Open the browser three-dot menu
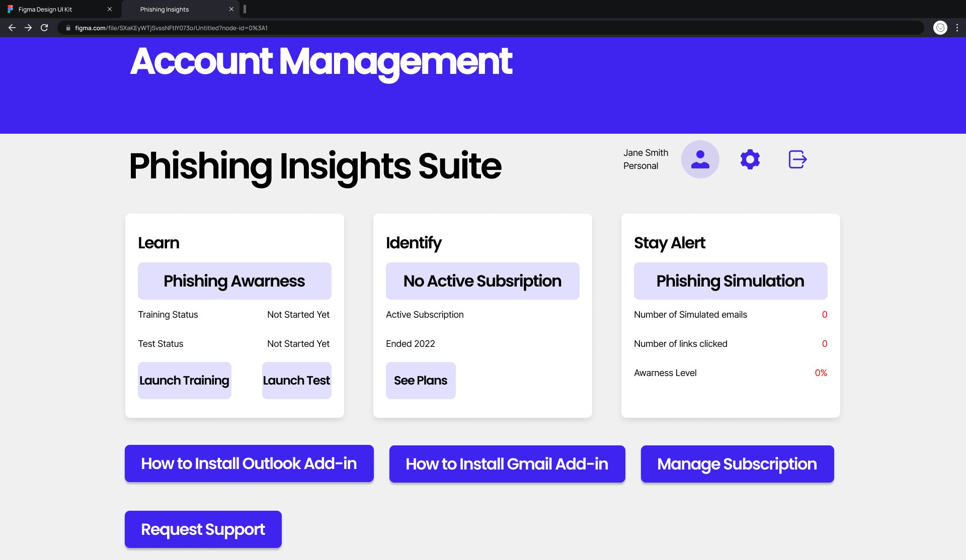966x560 pixels. click(957, 28)
